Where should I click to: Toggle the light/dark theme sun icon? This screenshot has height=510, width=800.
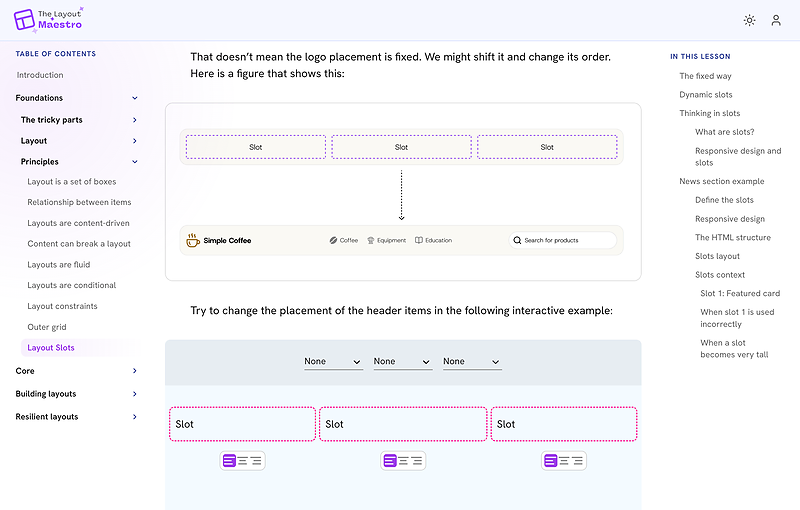point(749,20)
